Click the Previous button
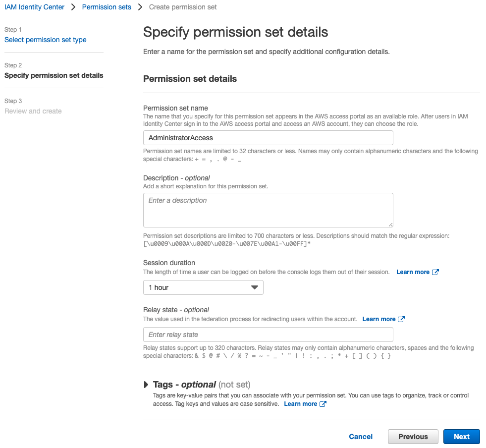 [x=413, y=437]
